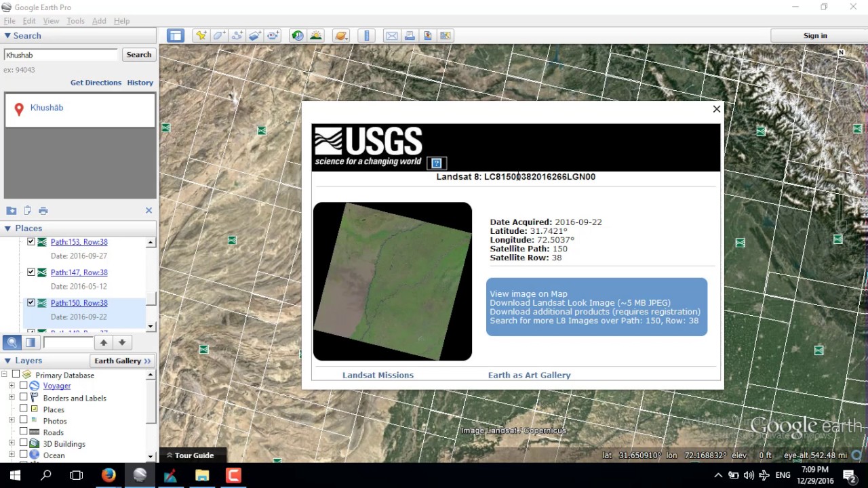Select the Add Path tool
The image size is (868, 488).
pyautogui.click(x=237, y=36)
